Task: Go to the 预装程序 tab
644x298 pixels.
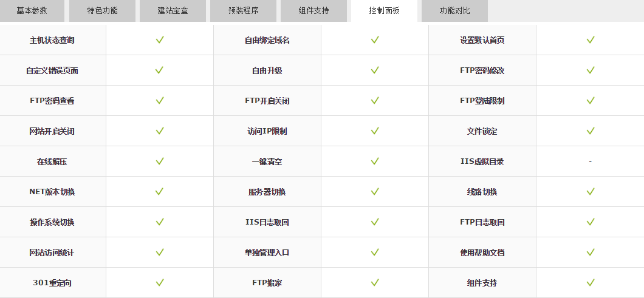Action: (243, 11)
